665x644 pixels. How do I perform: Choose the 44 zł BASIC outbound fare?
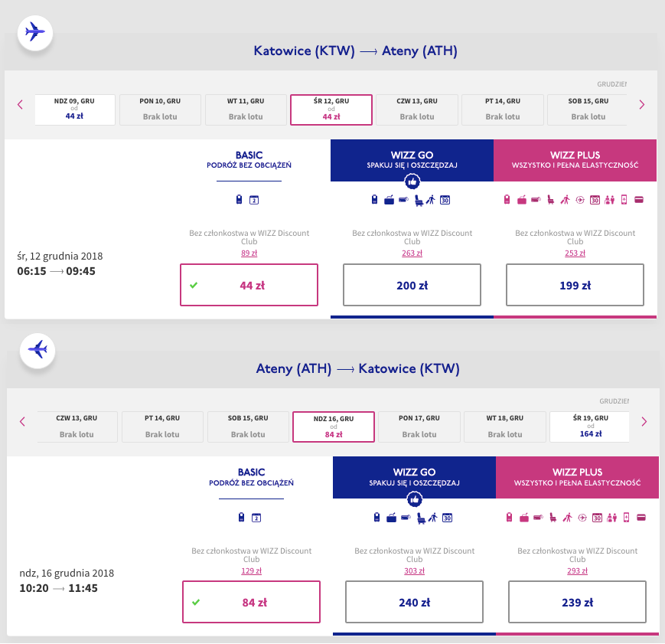tap(249, 285)
